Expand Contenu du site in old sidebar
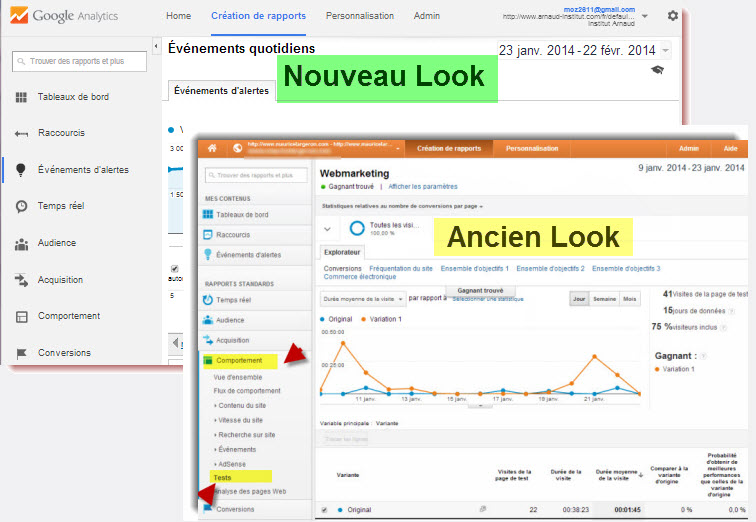The width and height of the screenshot is (756, 522). (x=240, y=405)
